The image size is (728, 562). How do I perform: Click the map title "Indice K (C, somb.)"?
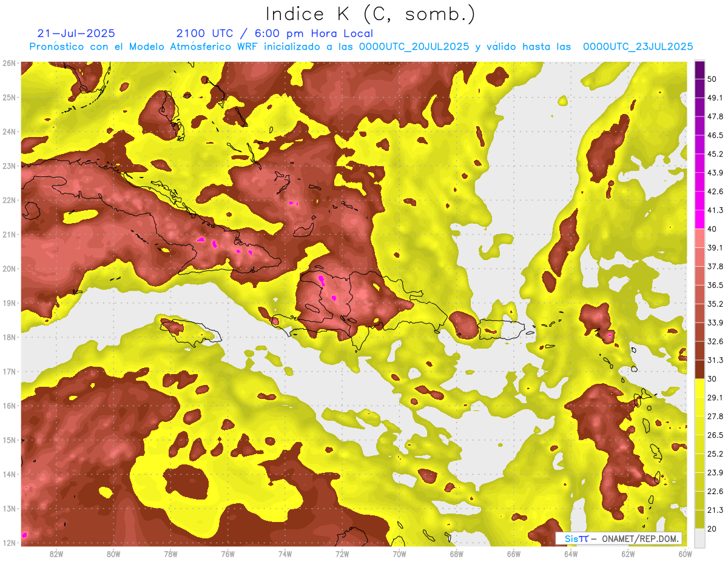pyautogui.click(x=371, y=15)
